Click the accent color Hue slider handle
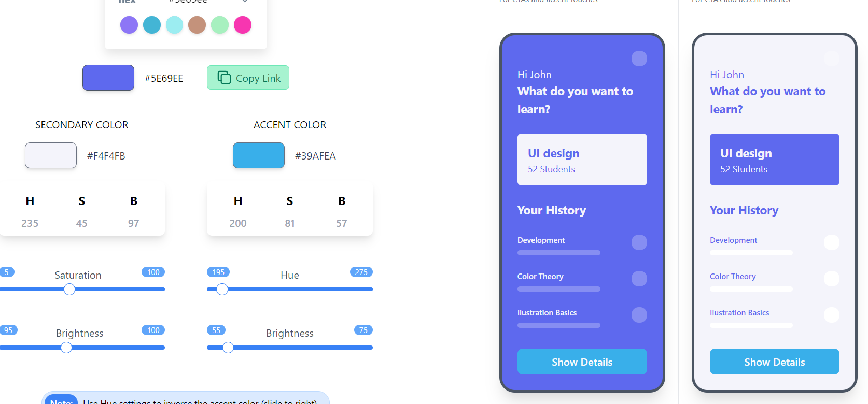Image resolution: width=868 pixels, height=404 pixels. (222, 290)
